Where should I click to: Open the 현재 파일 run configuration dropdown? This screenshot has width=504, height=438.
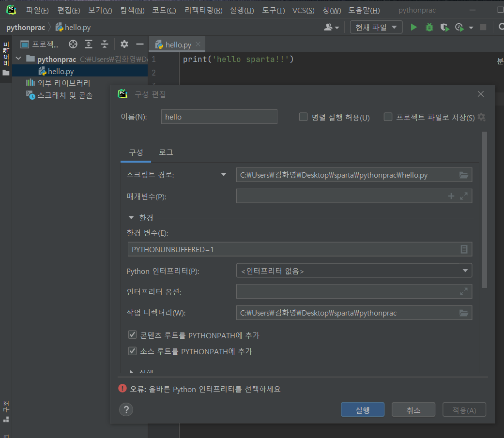click(x=376, y=27)
